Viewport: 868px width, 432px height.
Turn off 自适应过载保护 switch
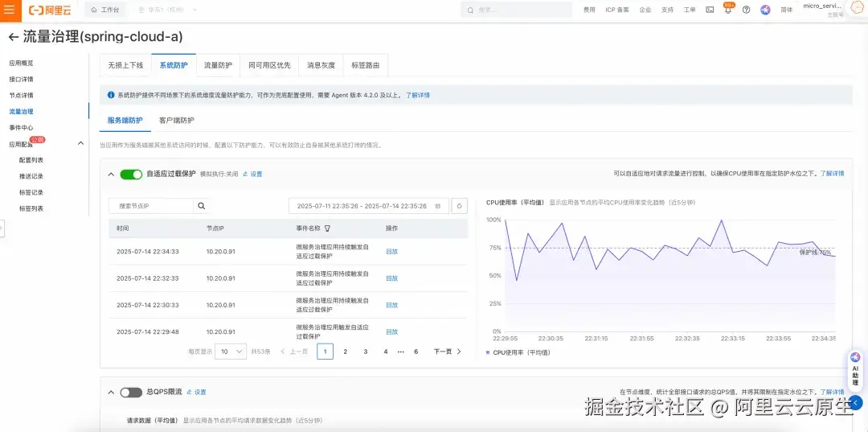131,175
